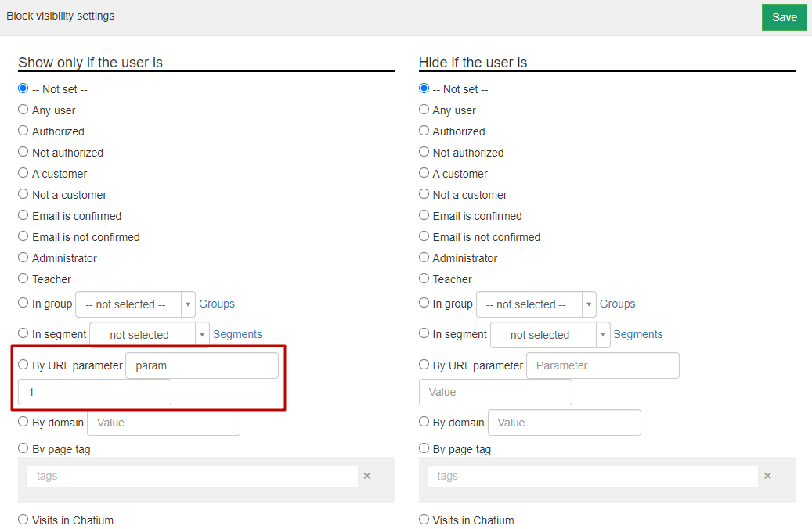Open the Segments link in Hide if section
This screenshot has width=812, height=529.
click(x=638, y=334)
